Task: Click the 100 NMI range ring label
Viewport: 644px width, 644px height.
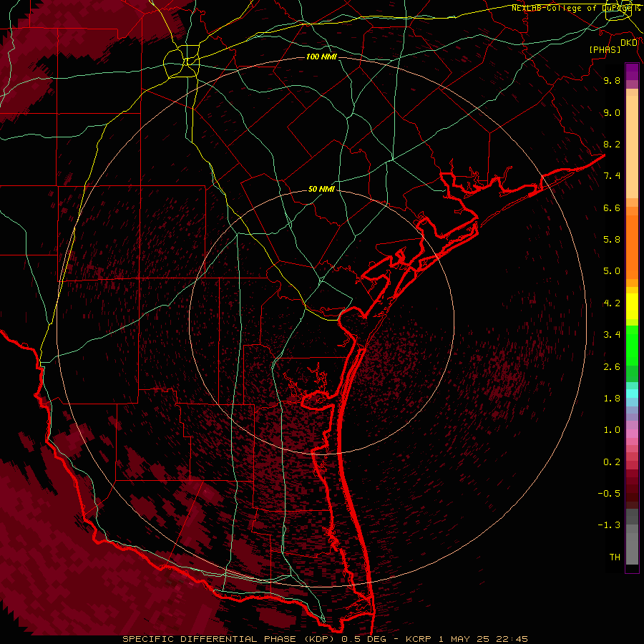Action: [321, 57]
